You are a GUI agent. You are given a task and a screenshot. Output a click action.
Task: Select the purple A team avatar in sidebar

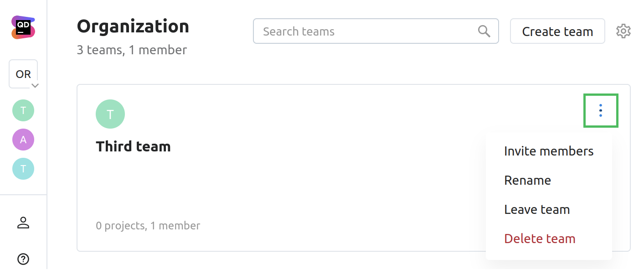coord(23,140)
